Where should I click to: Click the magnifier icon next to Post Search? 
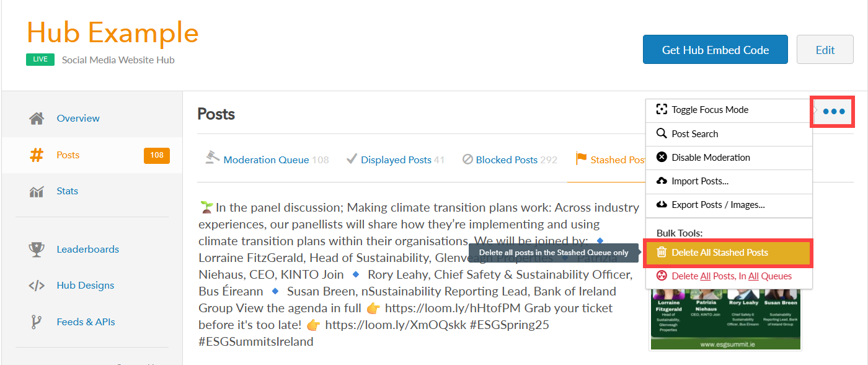[x=662, y=133]
